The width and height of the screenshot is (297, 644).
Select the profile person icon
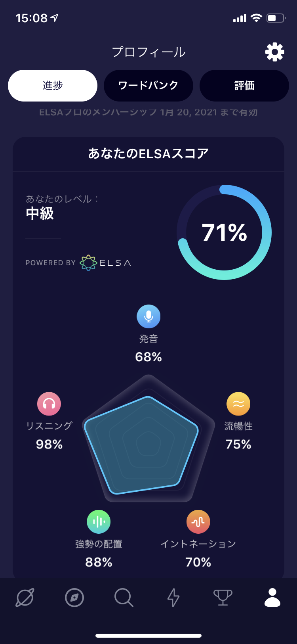point(272,598)
